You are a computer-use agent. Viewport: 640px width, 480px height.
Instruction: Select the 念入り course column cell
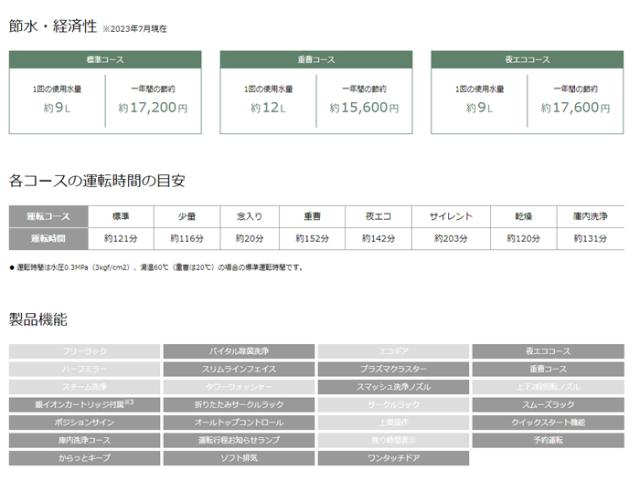click(x=250, y=216)
